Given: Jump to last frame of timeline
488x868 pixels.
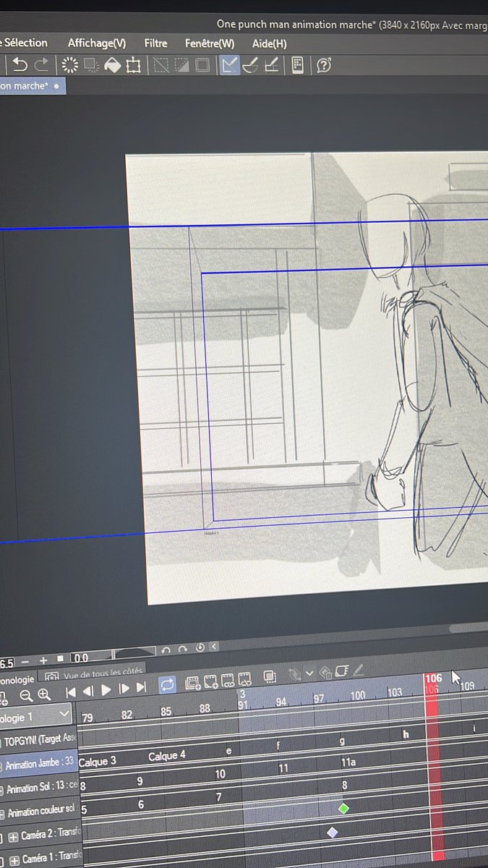Looking at the screenshot, I should 141,687.
